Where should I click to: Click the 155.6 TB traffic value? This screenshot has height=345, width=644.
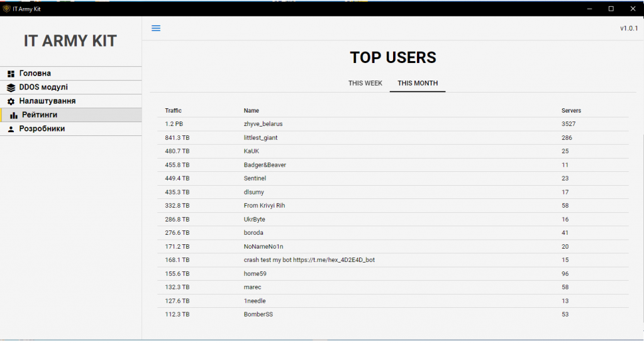pos(177,274)
